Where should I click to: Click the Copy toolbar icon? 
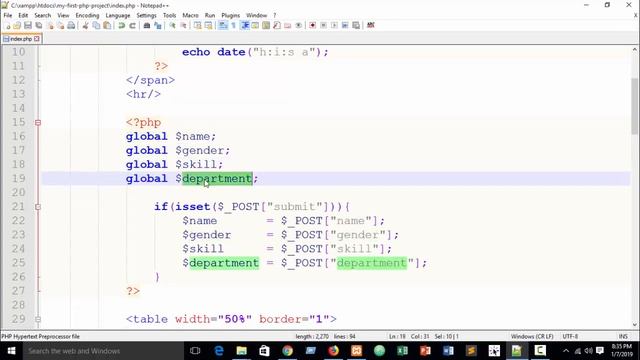click(x=96, y=25)
